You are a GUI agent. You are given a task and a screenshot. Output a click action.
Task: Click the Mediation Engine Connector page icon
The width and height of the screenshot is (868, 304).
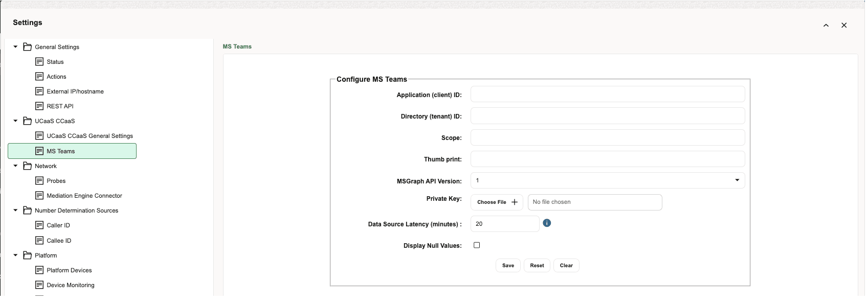coord(39,195)
